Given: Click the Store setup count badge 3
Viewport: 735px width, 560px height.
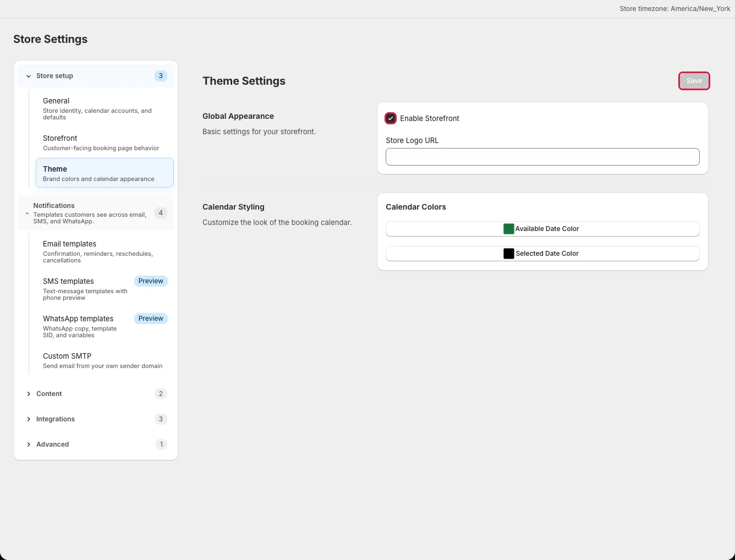Looking at the screenshot, I should pyautogui.click(x=161, y=76).
